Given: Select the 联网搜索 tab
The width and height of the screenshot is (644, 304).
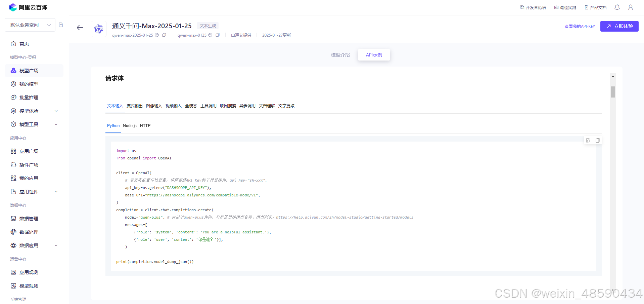Looking at the screenshot, I should [x=228, y=106].
